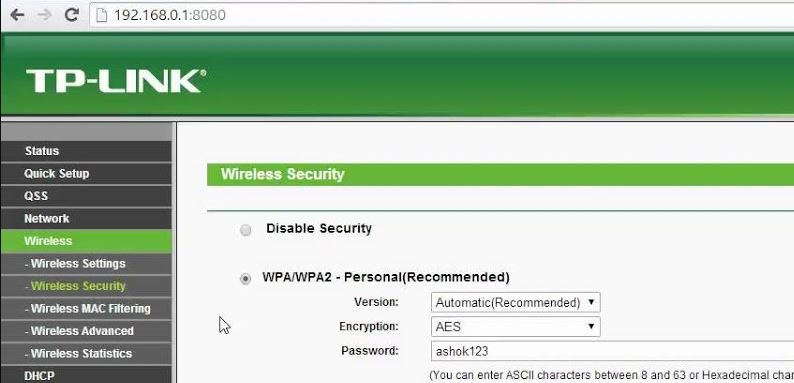
Task: Click the page icon in address bar
Action: coord(102,15)
